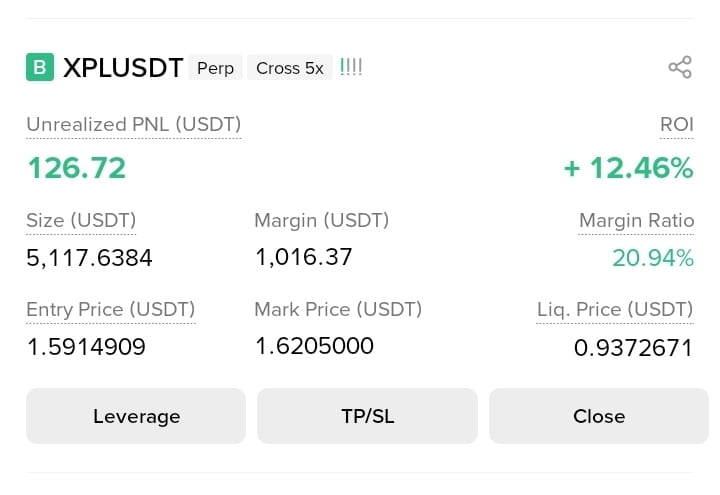Open the XPLUSDT symbol name
This screenshot has width=720, height=495.
click(123, 68)
